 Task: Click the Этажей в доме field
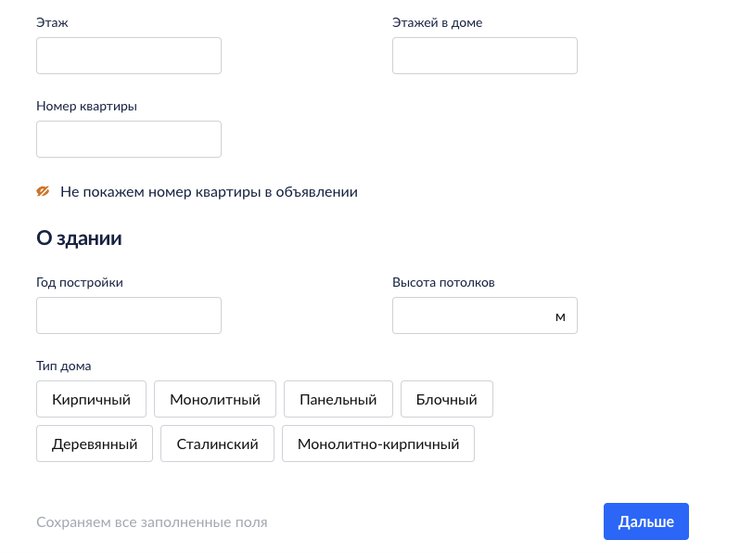pos(484,56)
